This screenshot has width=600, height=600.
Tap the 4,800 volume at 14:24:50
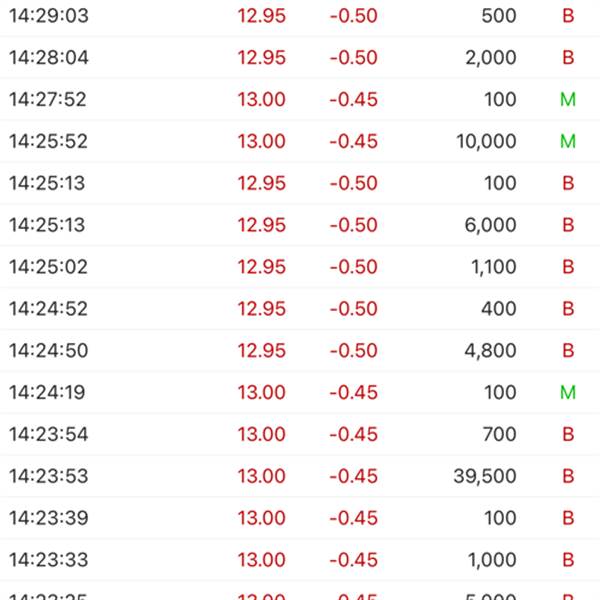(490, 351)
